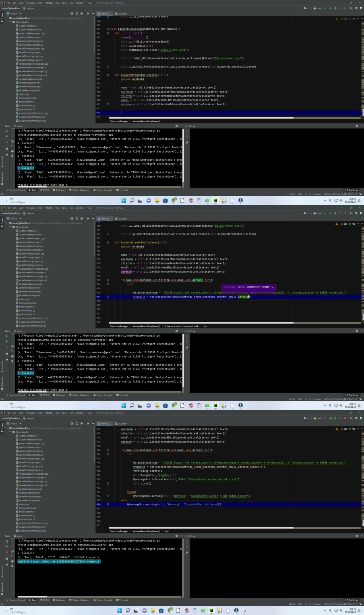The image size is (364, 615).
Task: Clear console with trash icon in the middle Run panel
Action: 12,361
